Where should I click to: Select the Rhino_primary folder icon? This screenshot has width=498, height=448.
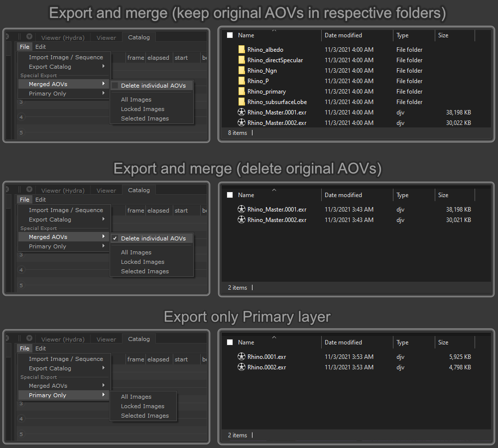242,92
